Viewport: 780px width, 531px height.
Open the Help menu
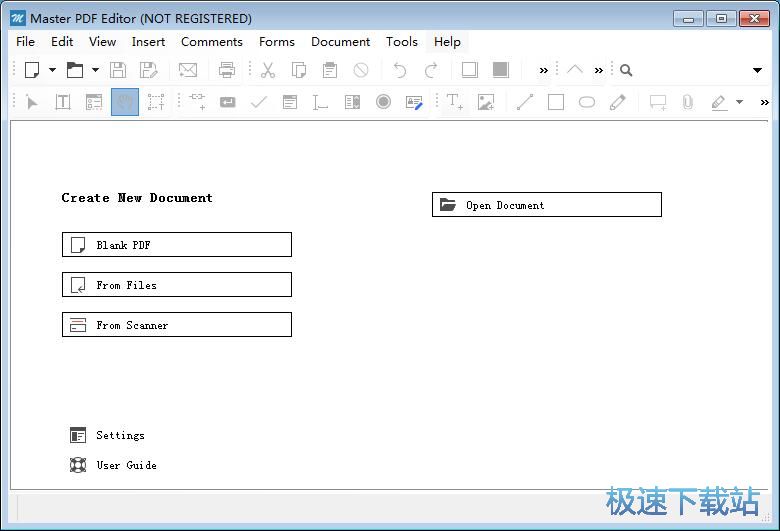point(447,42)
